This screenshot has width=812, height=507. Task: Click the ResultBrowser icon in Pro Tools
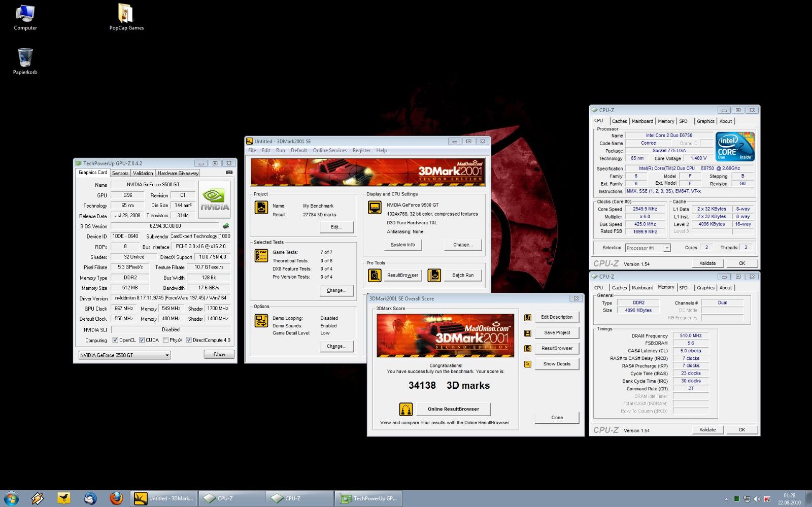coord(375,276)
